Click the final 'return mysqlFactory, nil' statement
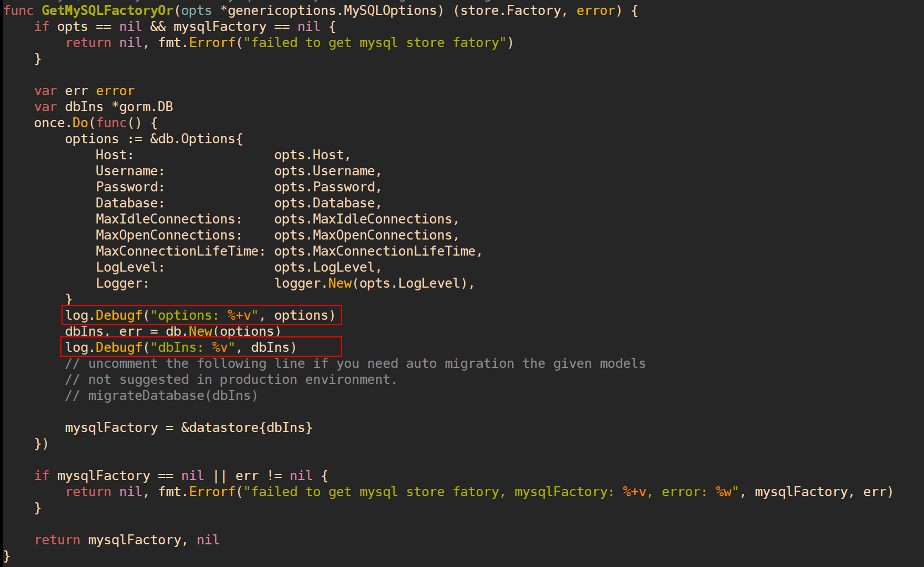 127,540
